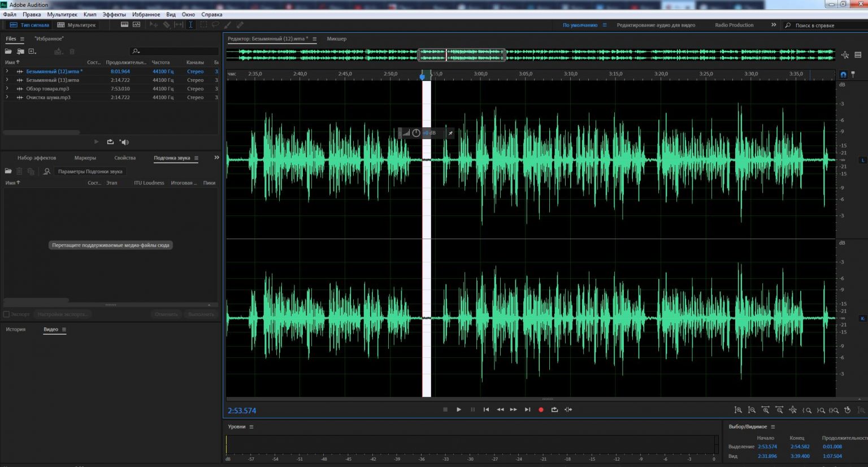The image size is (868, 467).
Task: Open the Подгонка звука panel menu
Action: [x=196, y=158]
